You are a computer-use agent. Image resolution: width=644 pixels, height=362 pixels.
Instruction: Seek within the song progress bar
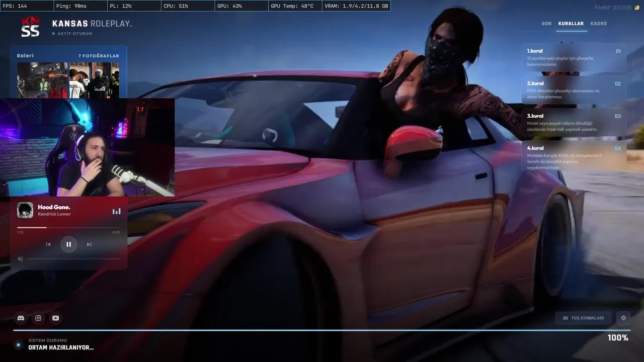(68, 227)
